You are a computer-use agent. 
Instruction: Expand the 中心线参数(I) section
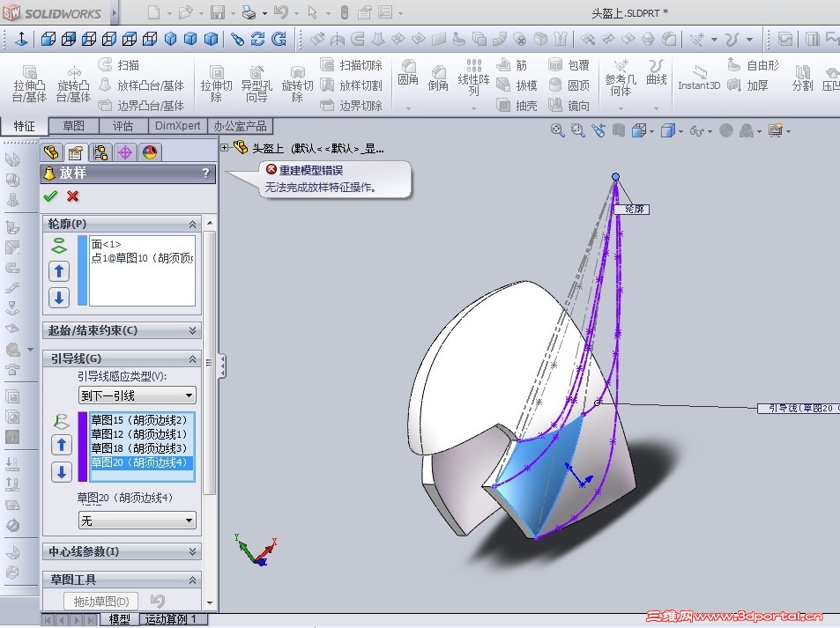coord(192,551)
